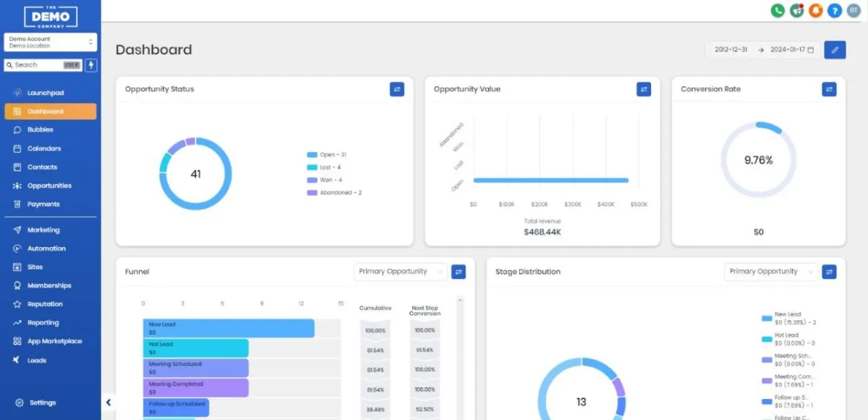Click the Opportunity Status donut chart
The height and width of the screenshot is (420, 868).
coord(195,174)
